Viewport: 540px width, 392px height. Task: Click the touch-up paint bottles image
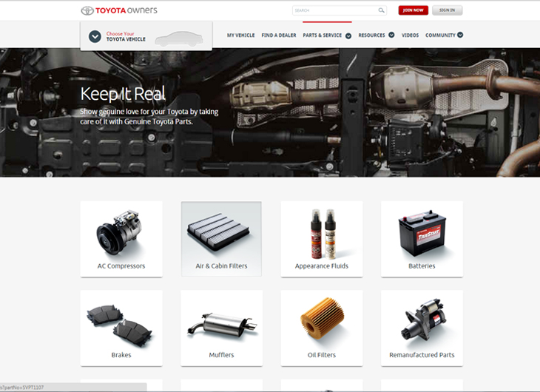point(323,234)
